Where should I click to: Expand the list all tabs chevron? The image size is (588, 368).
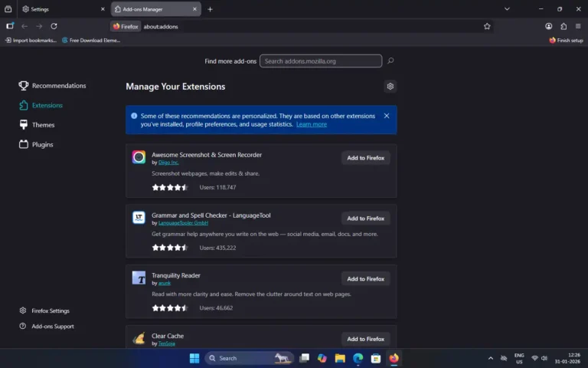[507, 9]
